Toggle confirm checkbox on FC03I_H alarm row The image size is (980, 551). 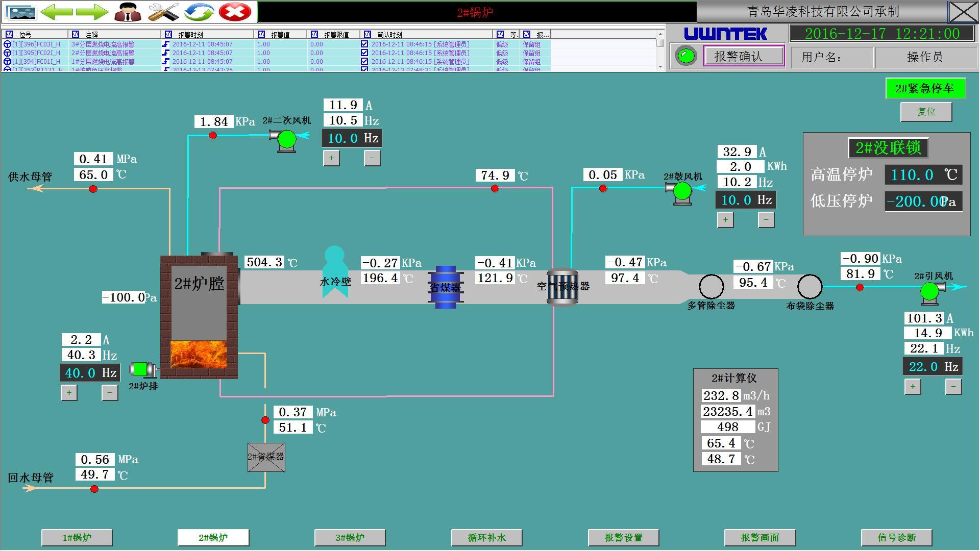364,44
